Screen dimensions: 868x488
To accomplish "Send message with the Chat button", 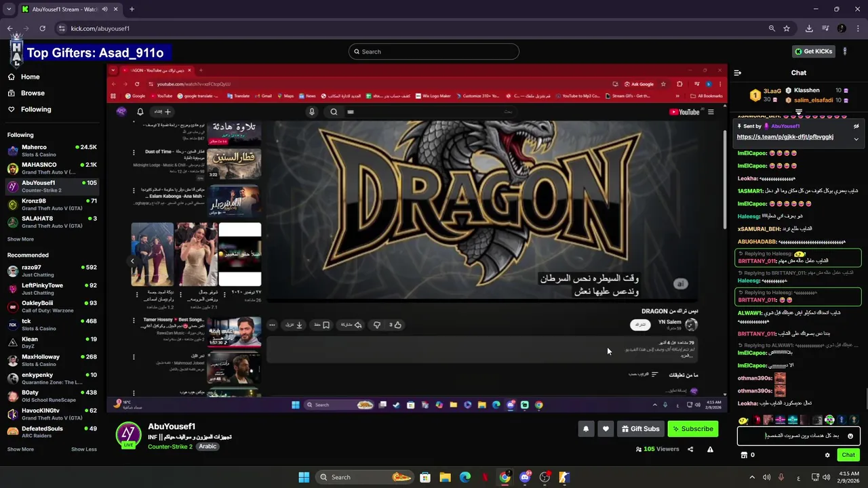I will pos(848,455).
